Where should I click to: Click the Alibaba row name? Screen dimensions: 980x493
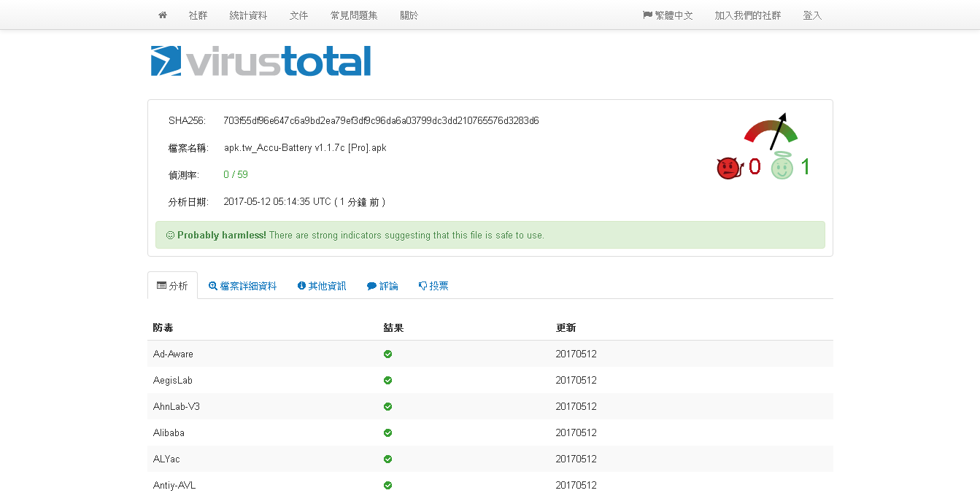pyautogui.click(x=169, y=432)
